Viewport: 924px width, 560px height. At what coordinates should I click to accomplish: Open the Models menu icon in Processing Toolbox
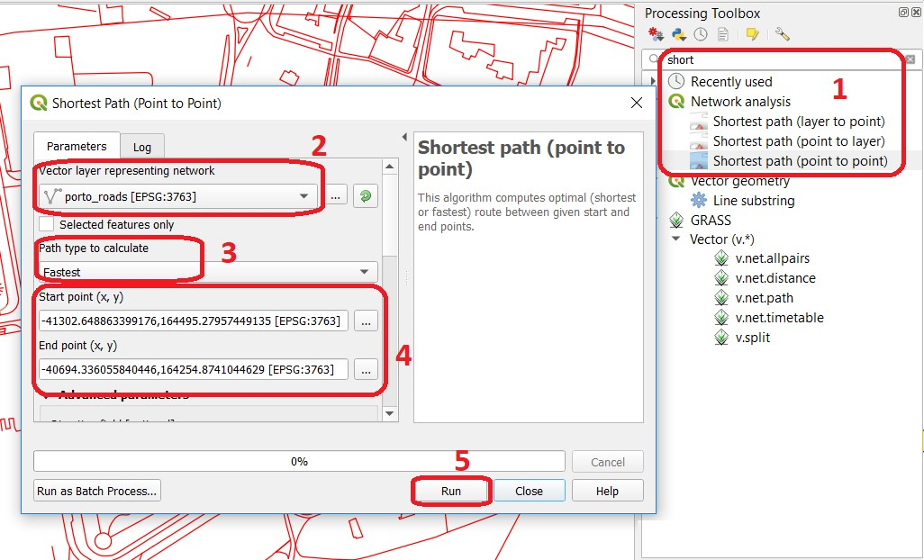(656, 35)
